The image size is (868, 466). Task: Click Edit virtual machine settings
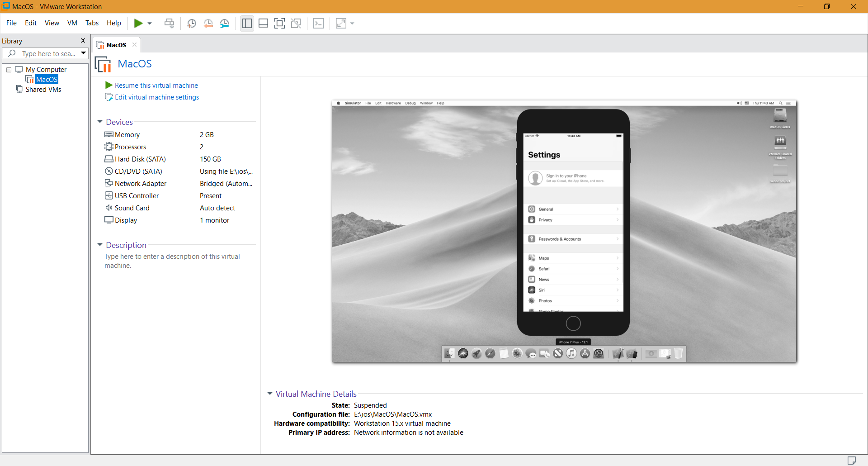click(x=156, y=97)
